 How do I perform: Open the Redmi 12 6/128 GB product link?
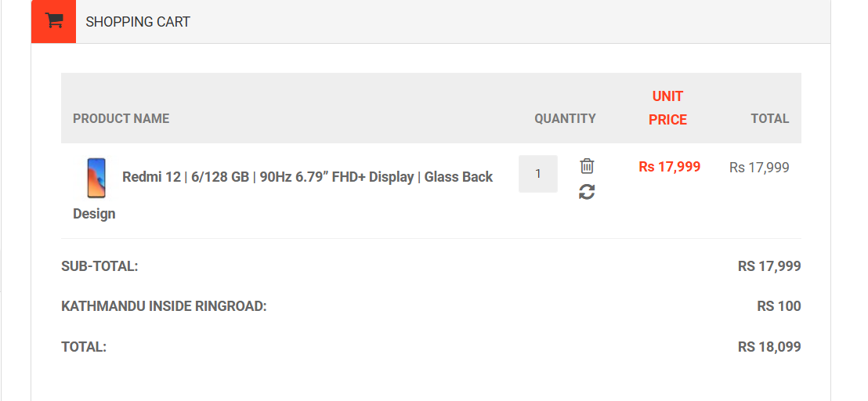point(307,177)
